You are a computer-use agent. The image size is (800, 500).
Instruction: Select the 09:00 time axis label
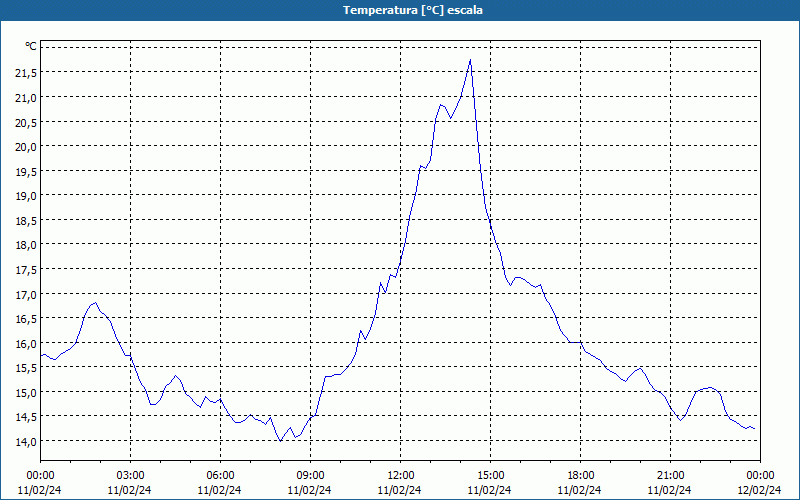tap(311, 475)
